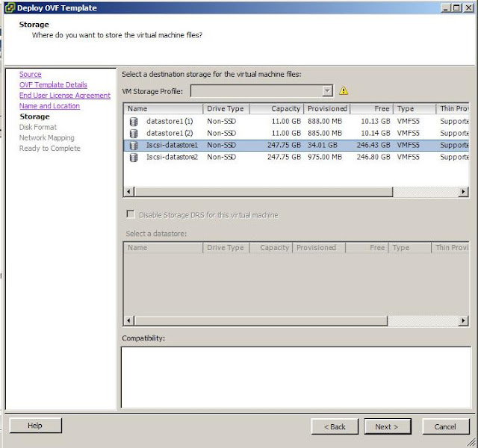Viewport: 478px width, 448px height.
Task: Click the Network Mapping step label
Action: point(46,138)
